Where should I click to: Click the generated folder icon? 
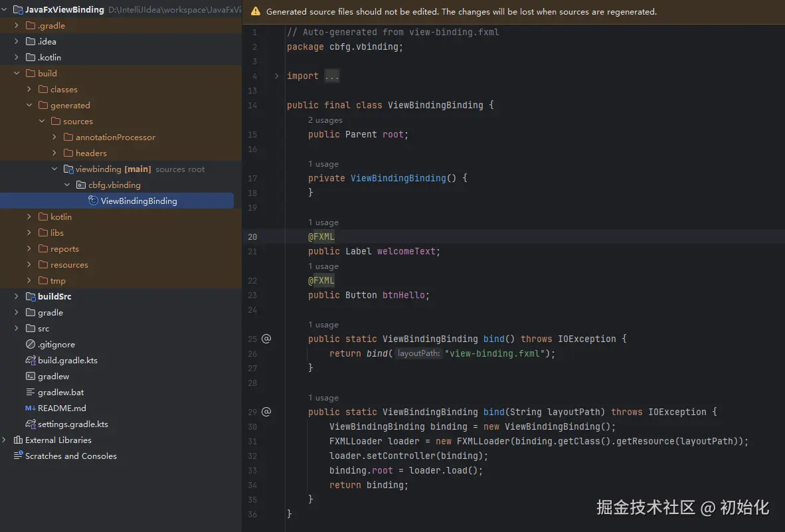click(x=43, y=106)
